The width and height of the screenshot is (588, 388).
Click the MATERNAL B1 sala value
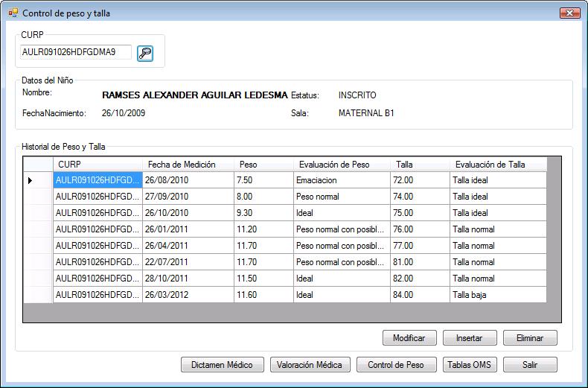coord(366,113)
